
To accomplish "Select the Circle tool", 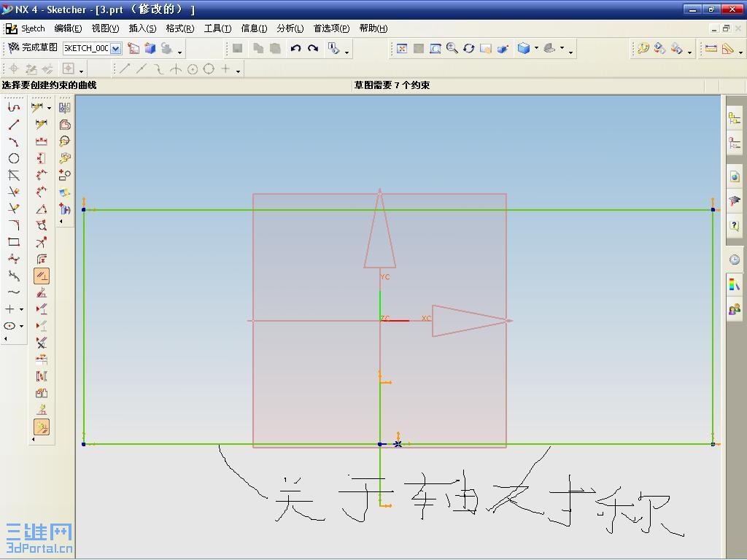I will pos(14,158).
